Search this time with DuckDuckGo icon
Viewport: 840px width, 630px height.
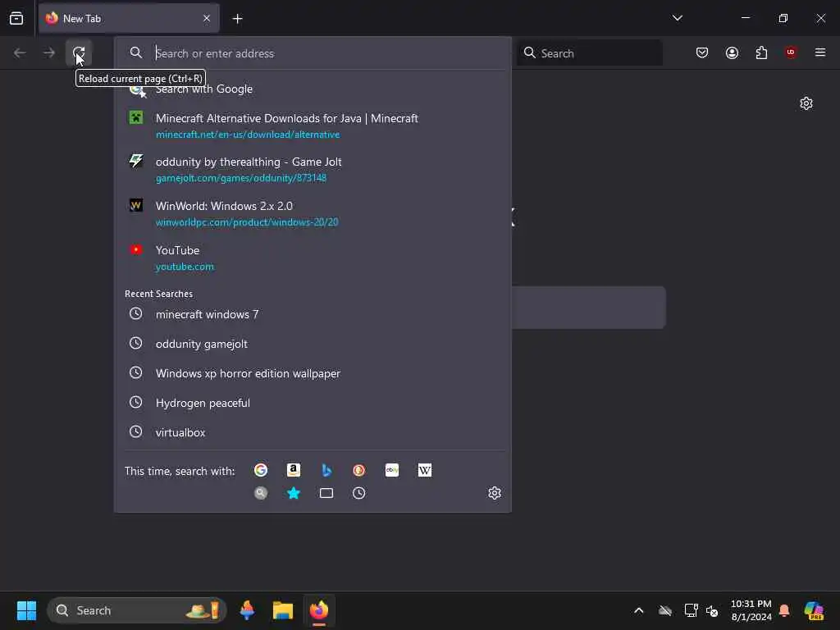[359, 470]
